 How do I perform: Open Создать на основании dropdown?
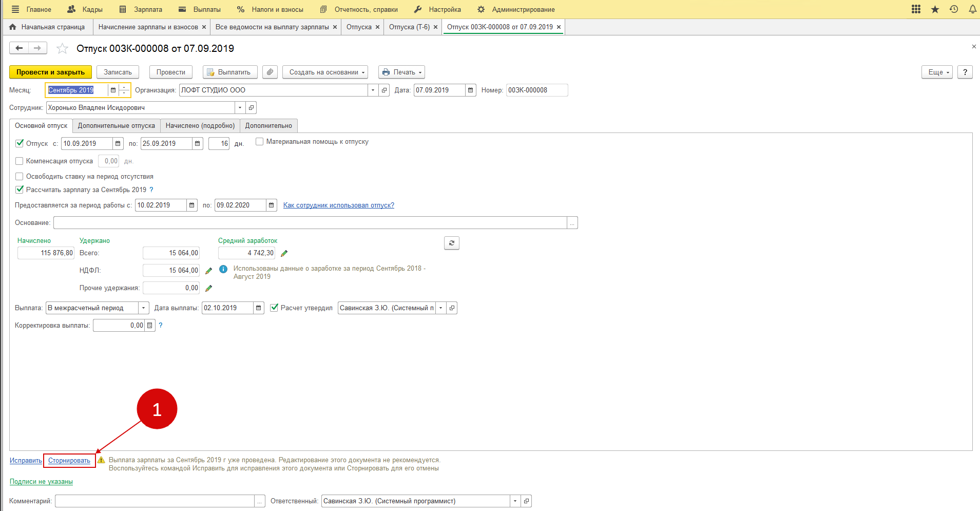(x=325, y=72)
